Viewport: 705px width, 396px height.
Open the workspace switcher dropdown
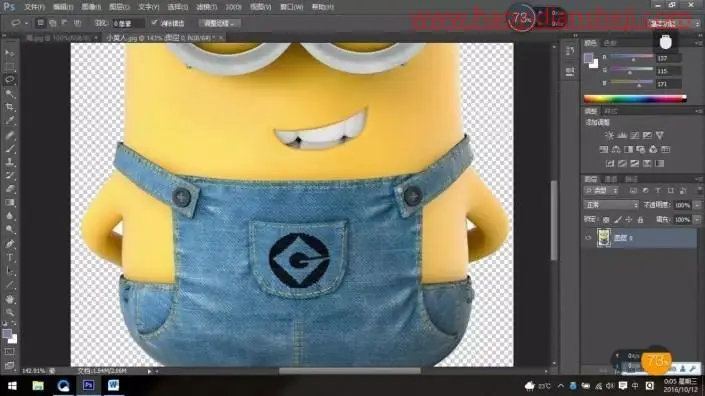click(674, 23)
